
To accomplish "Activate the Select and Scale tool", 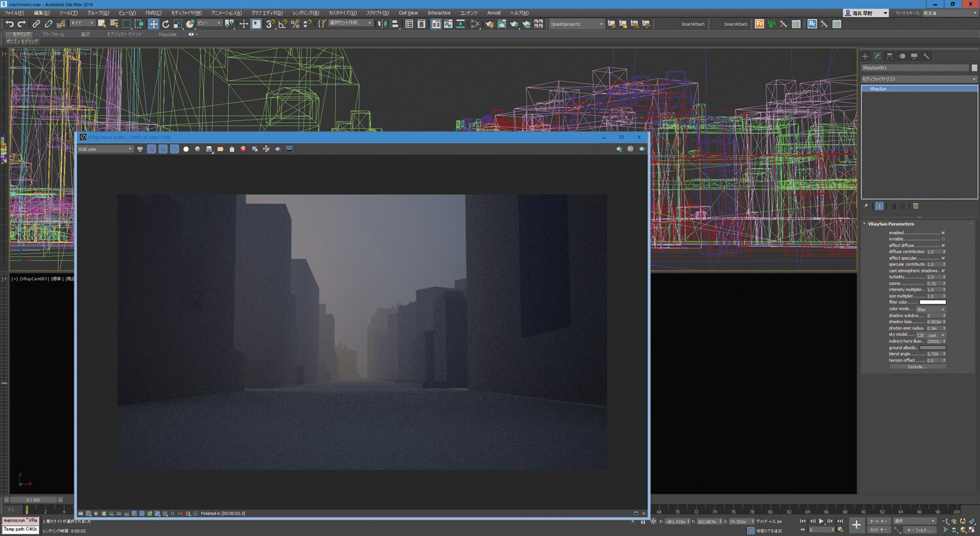I will [x=178, y=24].
